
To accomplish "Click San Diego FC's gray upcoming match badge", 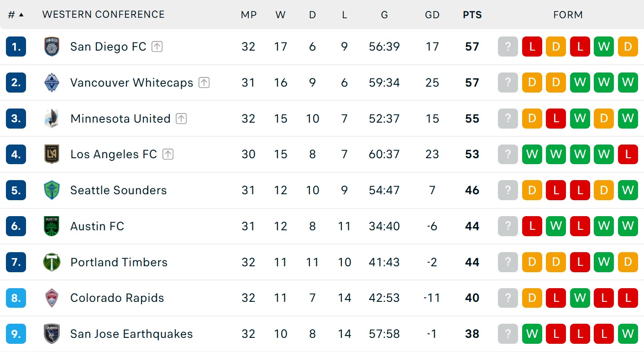I will coord(508,47).
